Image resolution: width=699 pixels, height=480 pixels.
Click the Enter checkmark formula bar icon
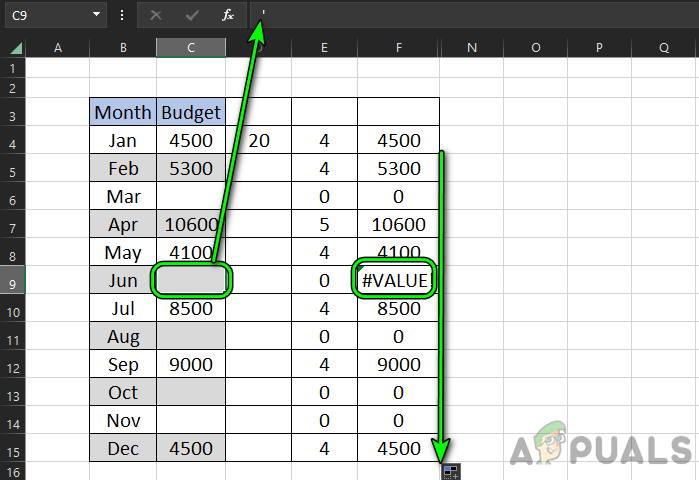pyautogui.click(x=192, y=15)
